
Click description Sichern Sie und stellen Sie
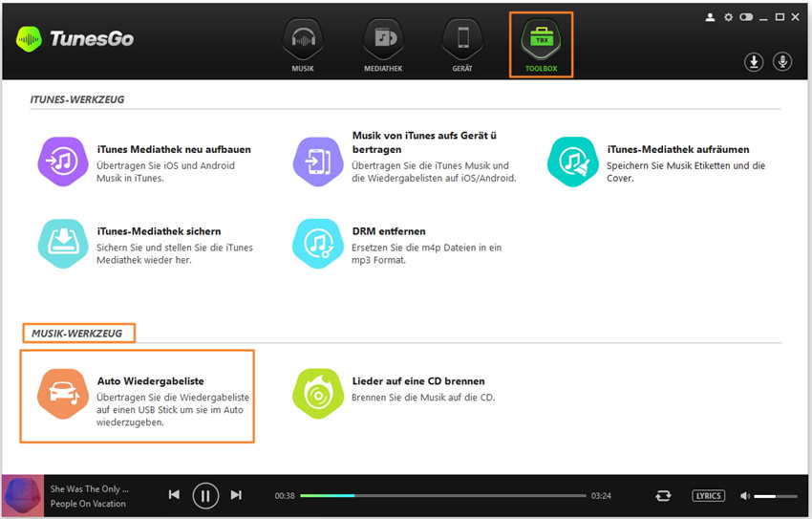(175, 254)
